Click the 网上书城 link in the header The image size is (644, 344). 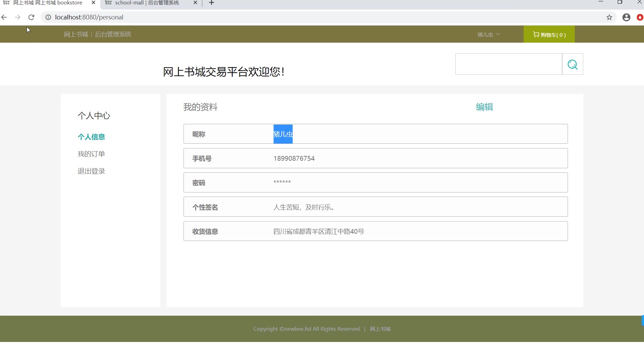(x=76, y=34)
